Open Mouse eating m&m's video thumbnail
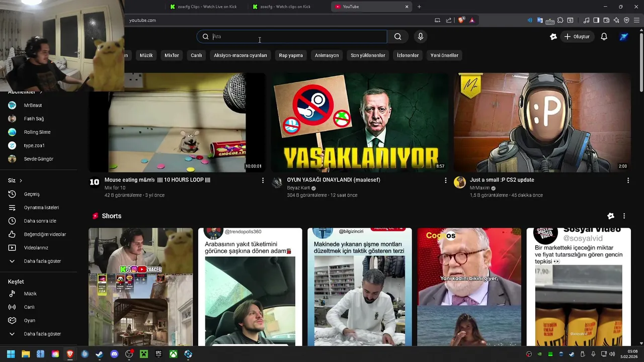644x362 pixels. coord(177,122)
